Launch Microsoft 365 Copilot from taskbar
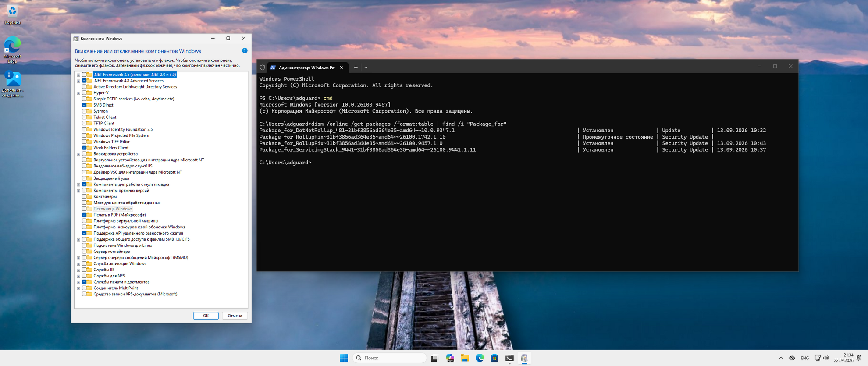Image resolution: width=868 pixels, height=366 pixels. point(450,358)
